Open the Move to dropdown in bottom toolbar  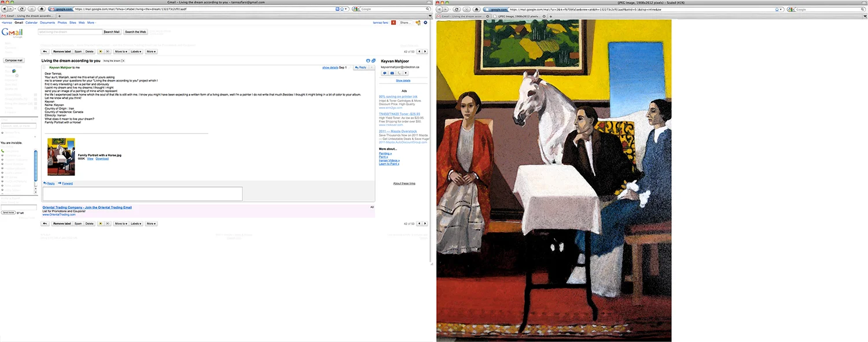[121, 223]
